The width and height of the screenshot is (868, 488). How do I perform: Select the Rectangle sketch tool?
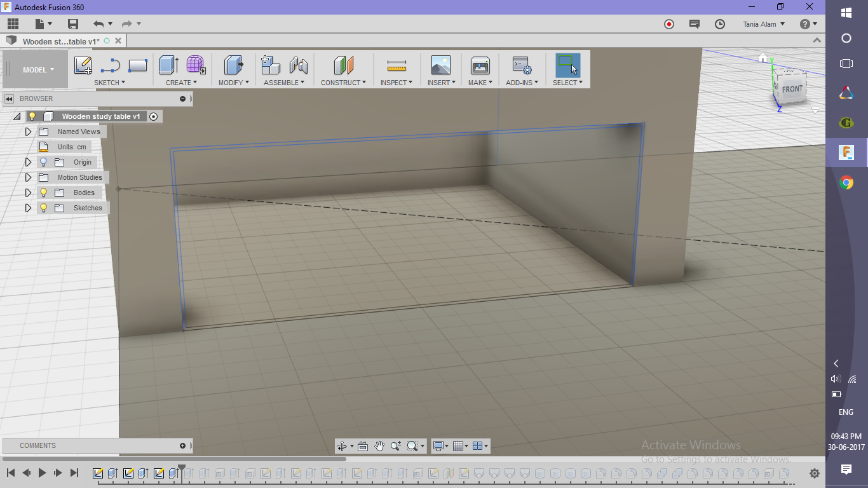(138, 65)
